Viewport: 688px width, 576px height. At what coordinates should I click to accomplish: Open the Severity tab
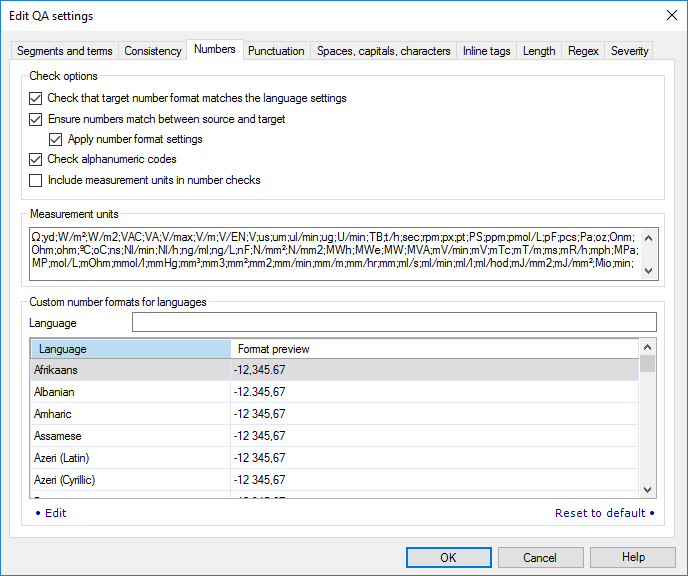(x=629, y=51)
